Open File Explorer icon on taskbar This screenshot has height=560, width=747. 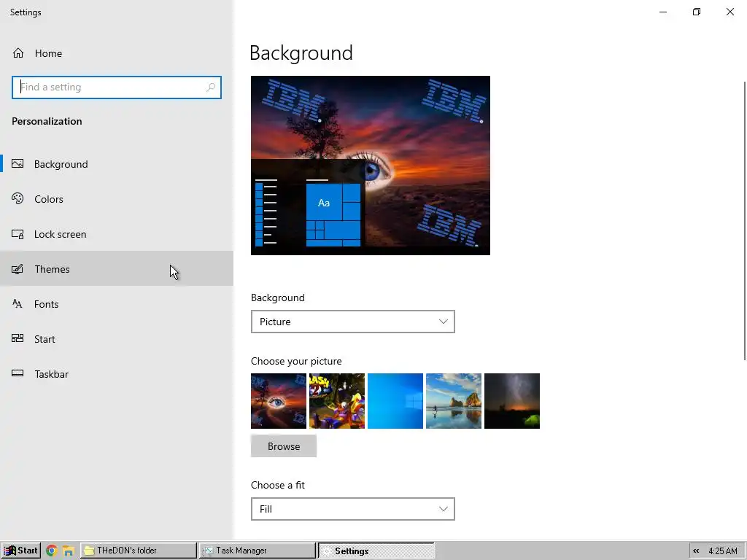[x=68, y=551]
